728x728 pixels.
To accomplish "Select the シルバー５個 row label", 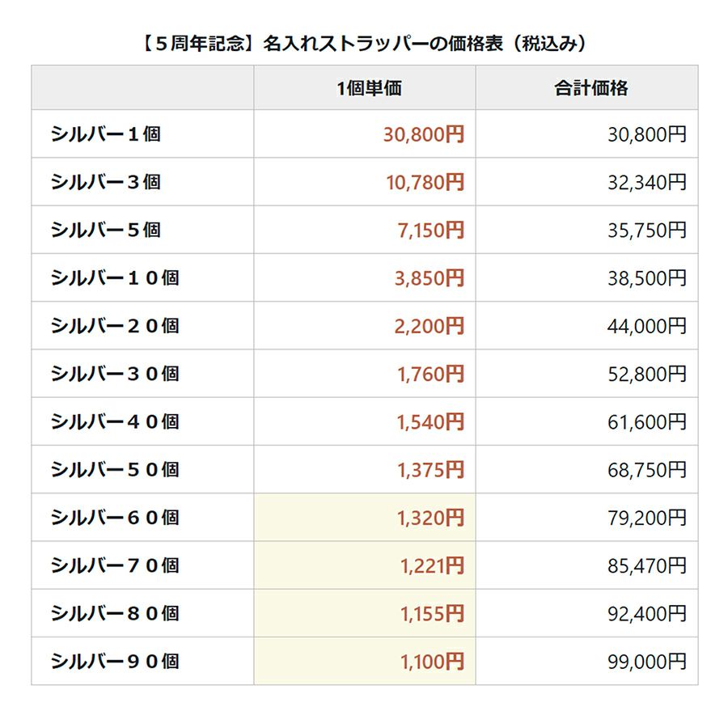I will pyautogui.click(x=105, y=230).
